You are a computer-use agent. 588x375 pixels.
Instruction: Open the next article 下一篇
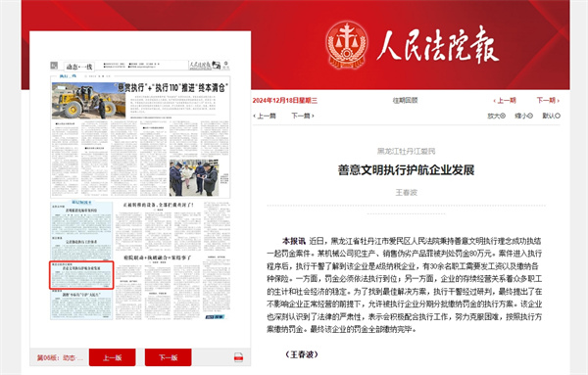tap(303, 116)
